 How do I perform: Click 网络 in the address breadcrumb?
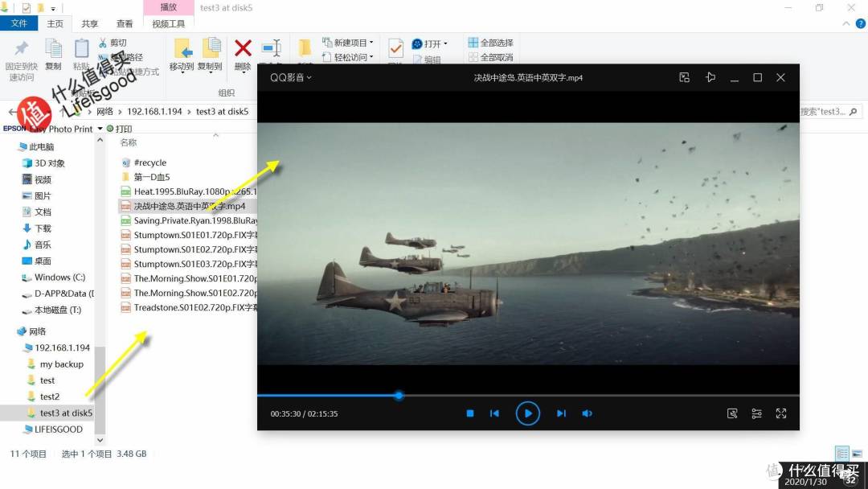[104, 111]
